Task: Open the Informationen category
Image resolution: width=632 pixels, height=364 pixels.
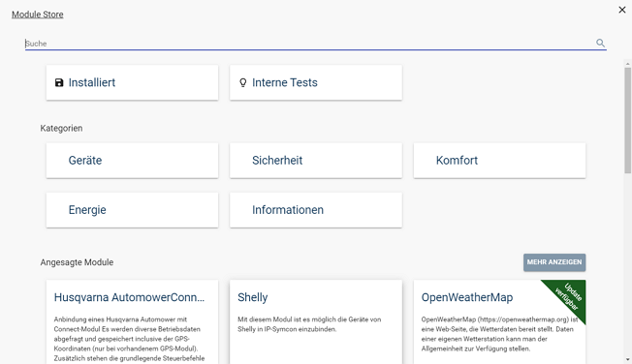Action: coord(316,210)
